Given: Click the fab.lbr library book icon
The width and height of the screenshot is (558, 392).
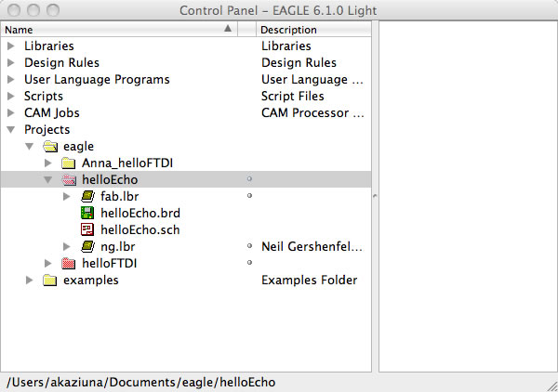Looking at the screenshot, I should pos(87,196).
